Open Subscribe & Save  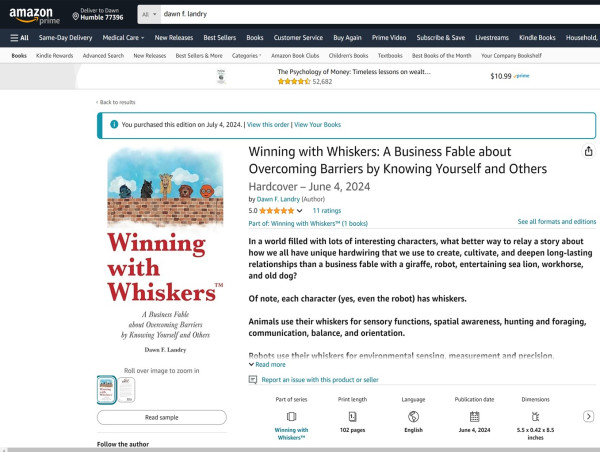tap(440, 38)
